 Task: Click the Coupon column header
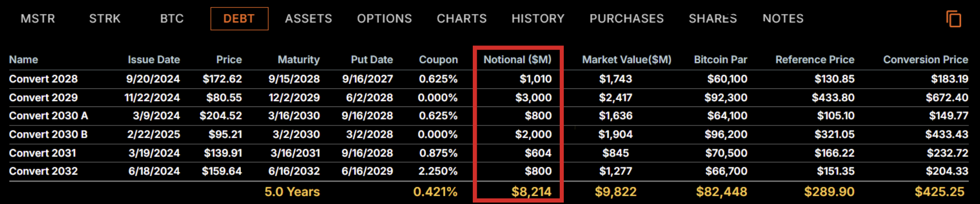[x=438, y=59]
